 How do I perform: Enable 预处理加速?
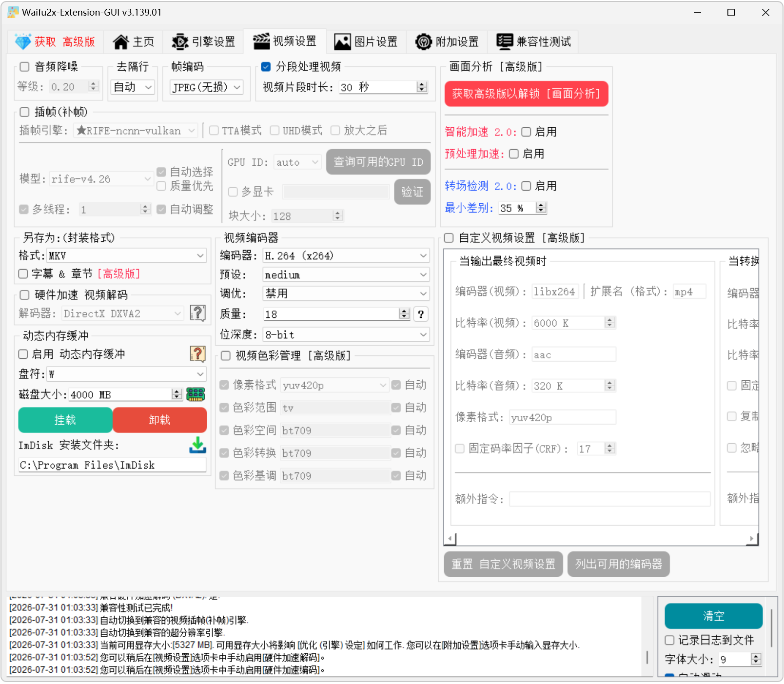(513, 154)
